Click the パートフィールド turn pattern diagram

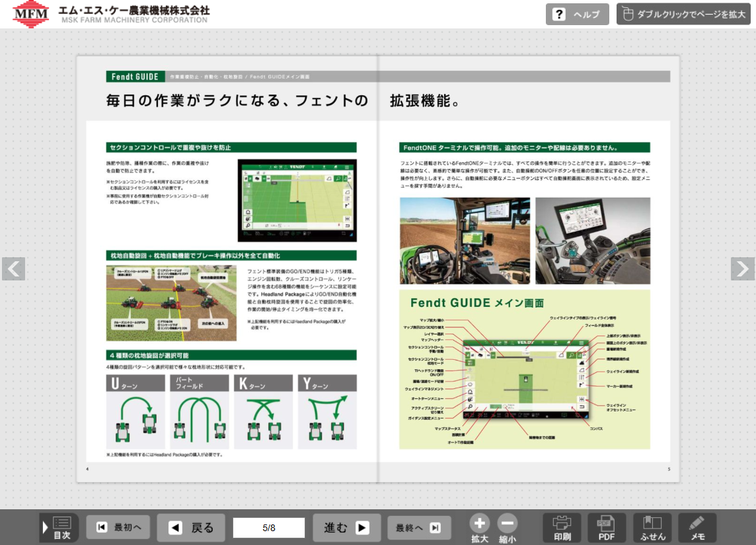point(199,412)
